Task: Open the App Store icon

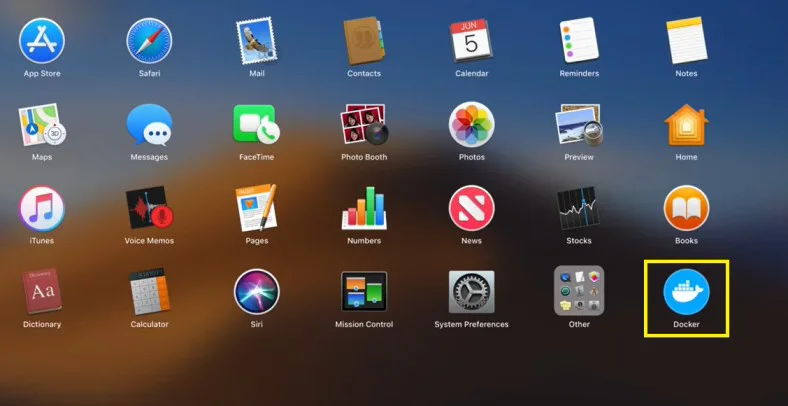Action: pos(42,41)
